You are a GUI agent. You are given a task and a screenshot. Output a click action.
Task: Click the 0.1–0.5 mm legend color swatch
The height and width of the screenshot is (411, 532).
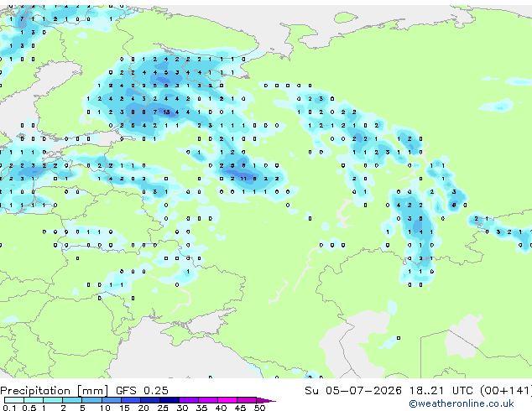click(14, 400)
